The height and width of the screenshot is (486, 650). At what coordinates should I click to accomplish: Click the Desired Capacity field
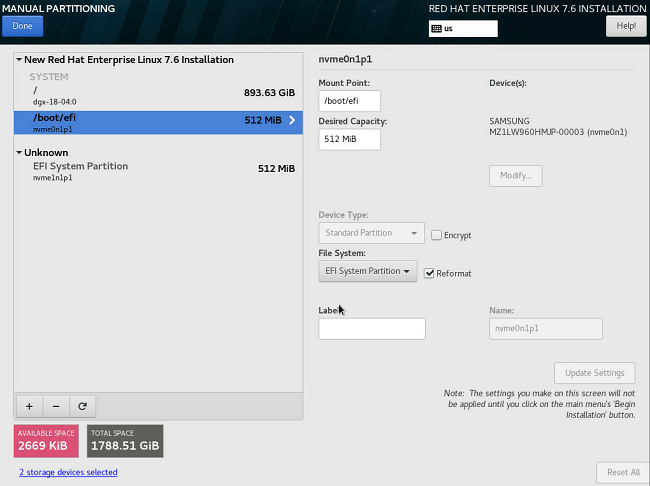[x=349, y=139]
